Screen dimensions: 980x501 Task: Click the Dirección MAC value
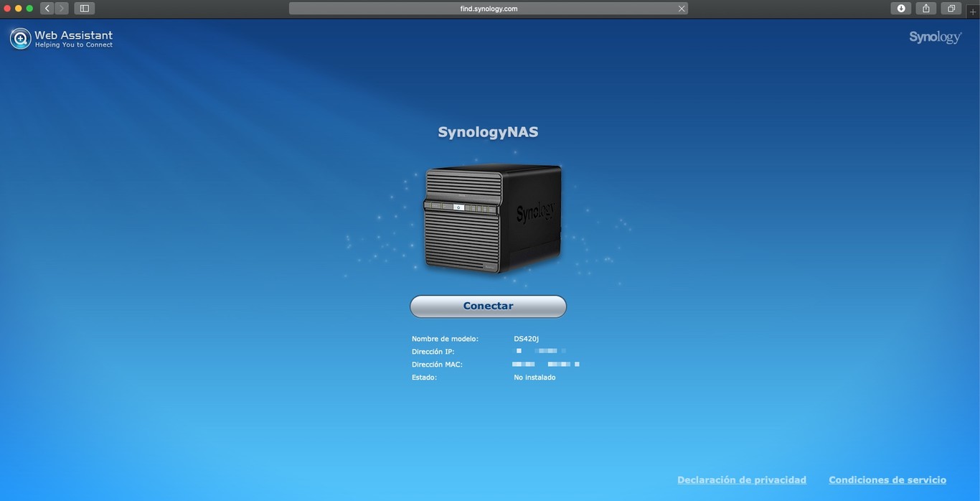coord(545,364)
